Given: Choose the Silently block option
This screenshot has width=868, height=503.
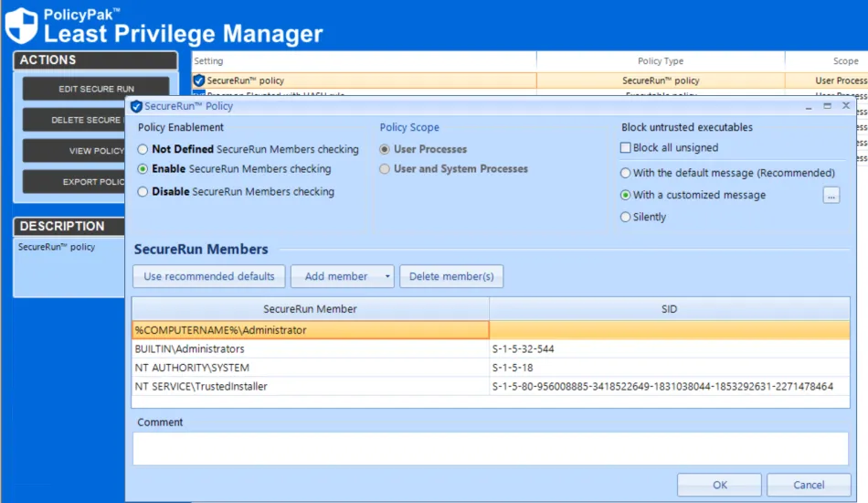Looking at the screenshot, I should pyautogui.click(x=626, y=217).
